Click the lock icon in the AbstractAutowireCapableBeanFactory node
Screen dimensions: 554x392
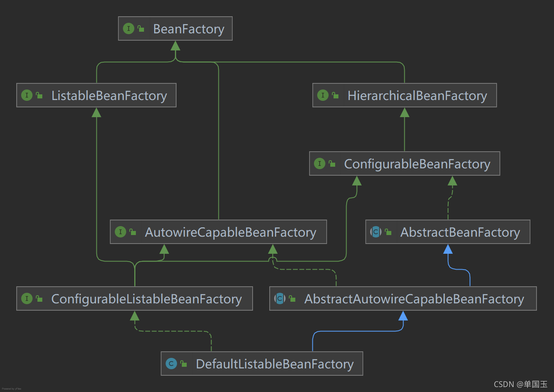292,298
